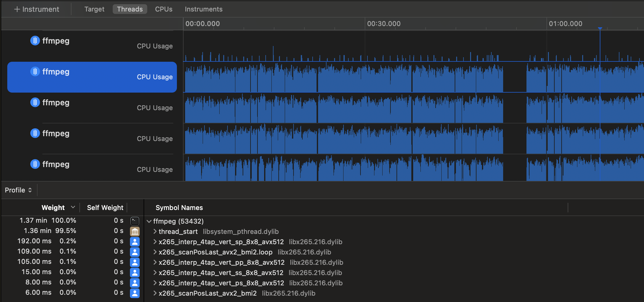This screenshot has height=302, width=644.
Task: Click user icon in the 15.00 ms row
Action: (135, 272)
